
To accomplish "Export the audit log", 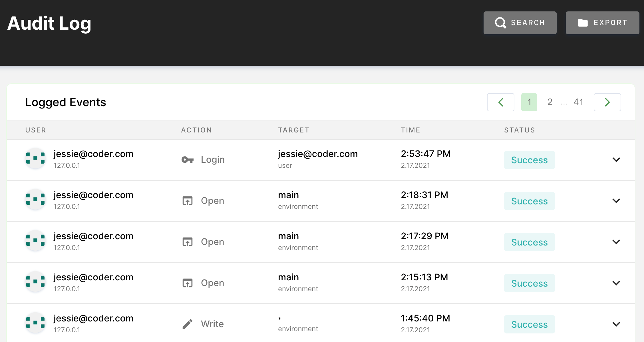I will [602, 22].
